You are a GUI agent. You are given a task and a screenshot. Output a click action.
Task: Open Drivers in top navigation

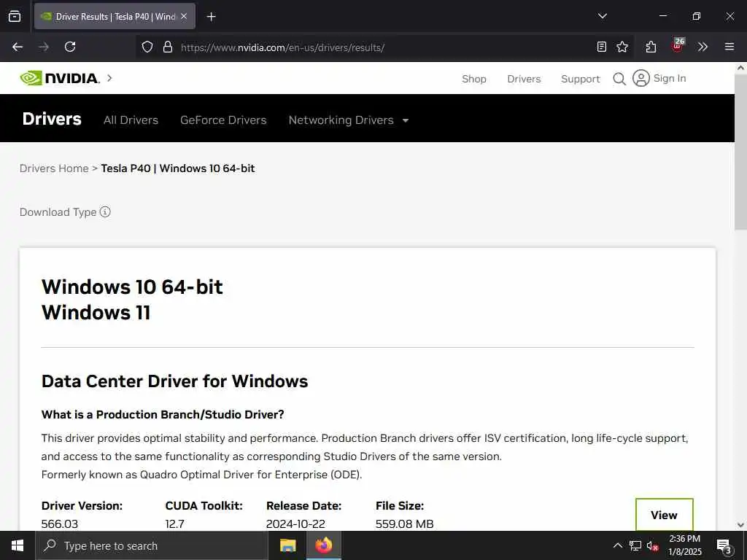524,79
